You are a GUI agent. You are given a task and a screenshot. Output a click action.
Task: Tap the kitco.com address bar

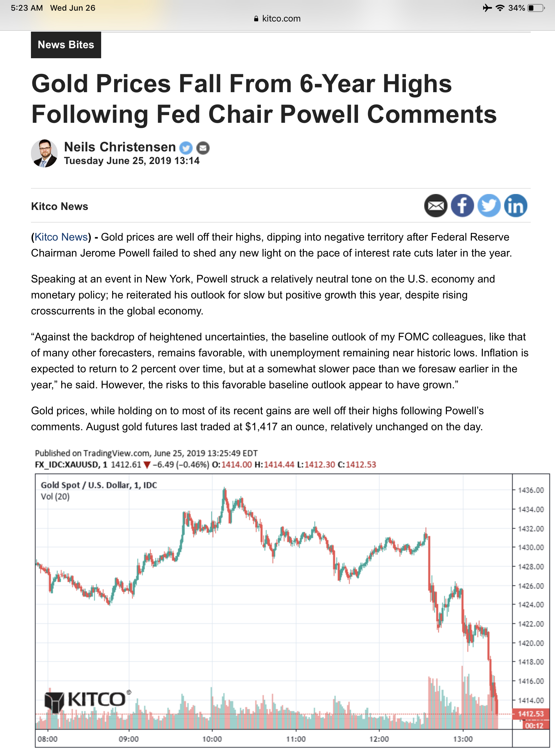point(277,19)
